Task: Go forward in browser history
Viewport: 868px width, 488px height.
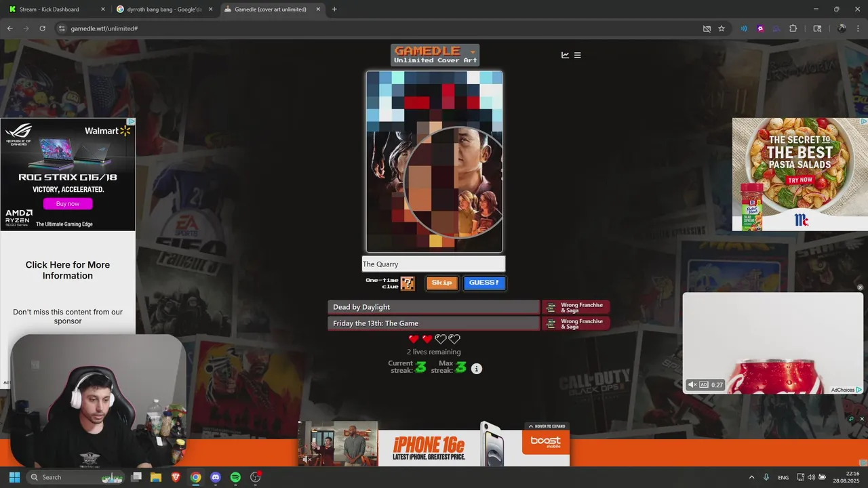Action: [26, 28]
